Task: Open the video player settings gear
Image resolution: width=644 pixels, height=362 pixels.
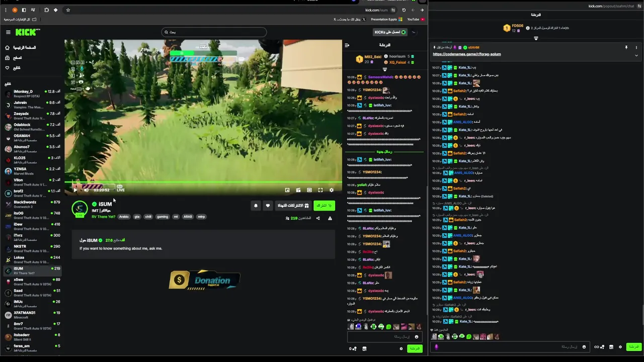Action: coord(331,190)
